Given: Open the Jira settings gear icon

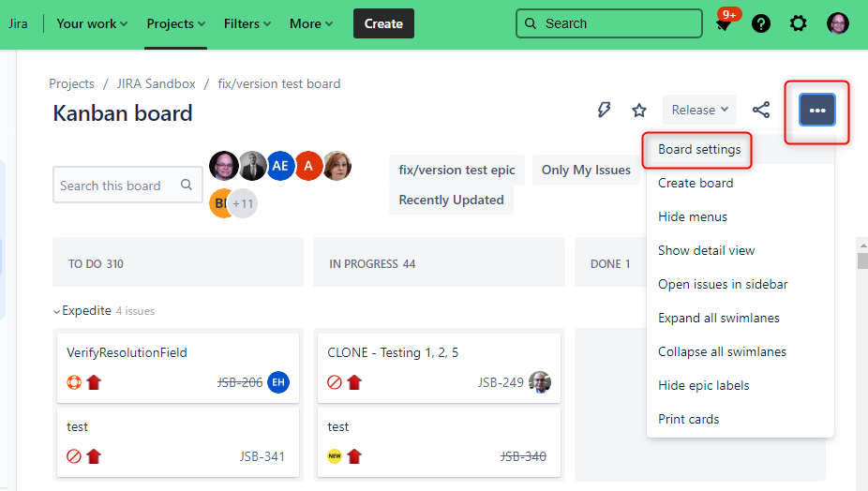Looking at the screenshot, I should click(798, 23).
